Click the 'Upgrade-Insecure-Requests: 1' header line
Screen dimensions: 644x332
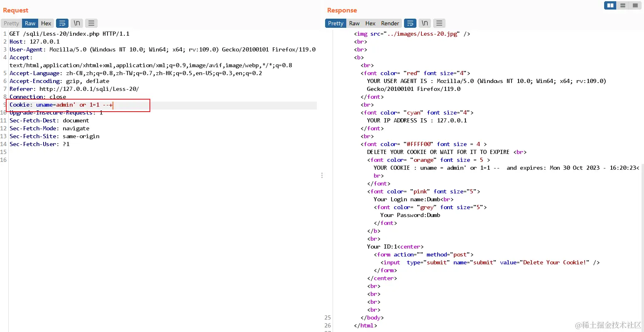tap(56, 112)
